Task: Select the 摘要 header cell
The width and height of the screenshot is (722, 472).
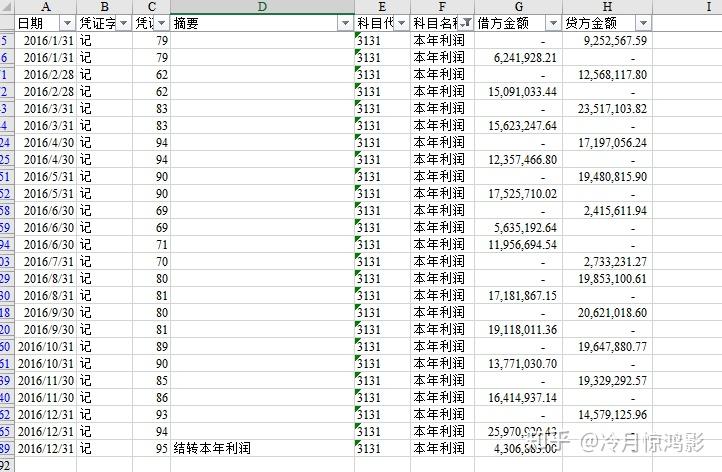Action: click(x=262, y=23)
